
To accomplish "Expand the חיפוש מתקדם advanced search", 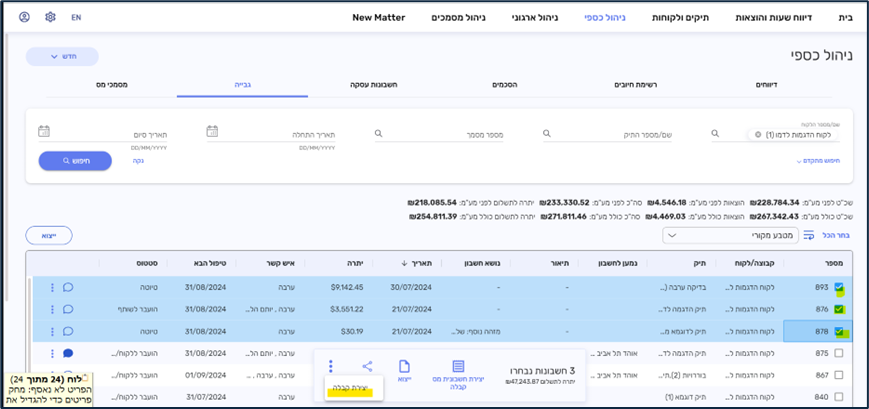I will pyautogui.click(x=818, y=160).
